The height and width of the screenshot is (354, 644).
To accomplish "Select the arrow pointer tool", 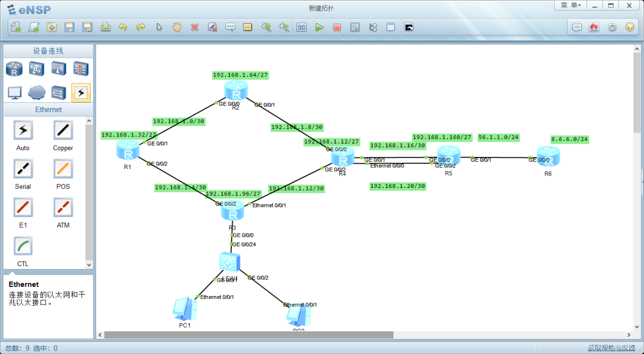I will tap(159, 27).
